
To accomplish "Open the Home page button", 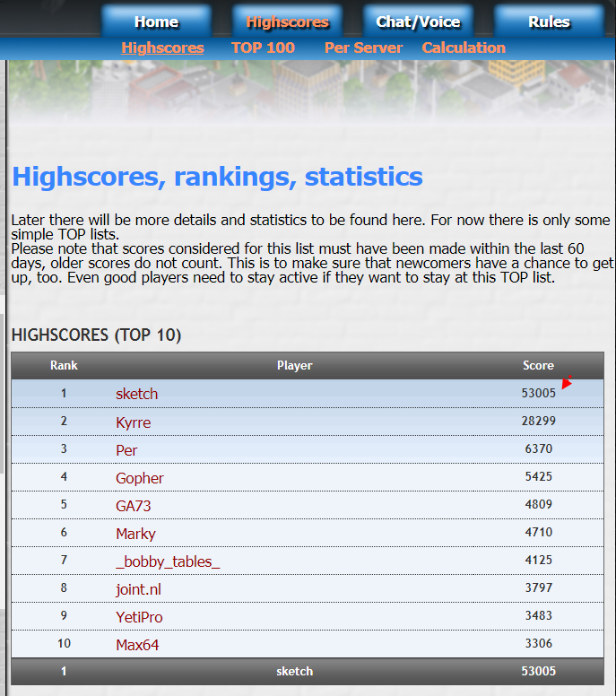I will [x=156, y=22].
